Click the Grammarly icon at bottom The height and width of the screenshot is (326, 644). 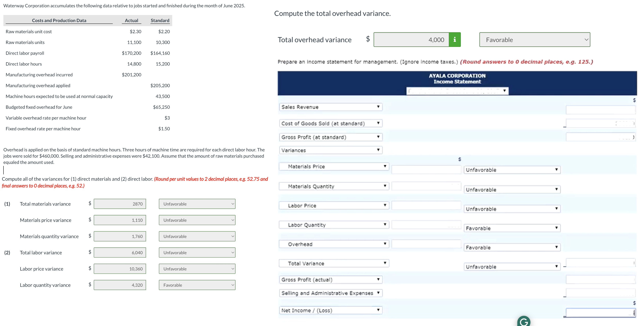(524, 322)
